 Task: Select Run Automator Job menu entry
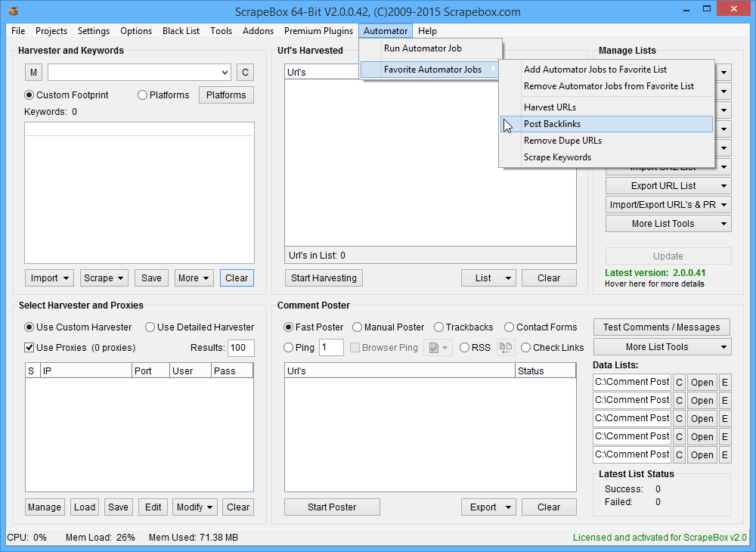click(x=423, y=48)
